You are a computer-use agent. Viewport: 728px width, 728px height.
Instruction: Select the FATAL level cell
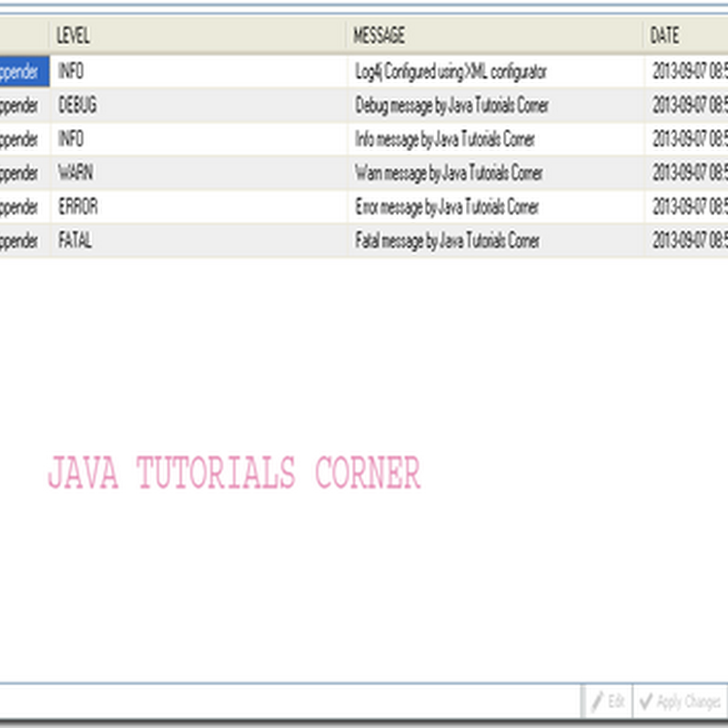(199, 241)
